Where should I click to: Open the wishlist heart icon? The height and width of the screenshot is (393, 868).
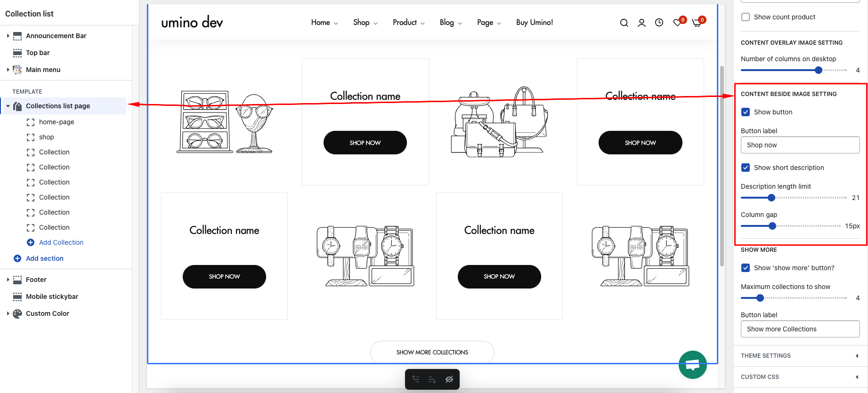pyautogui.click(x=677, y=23)
